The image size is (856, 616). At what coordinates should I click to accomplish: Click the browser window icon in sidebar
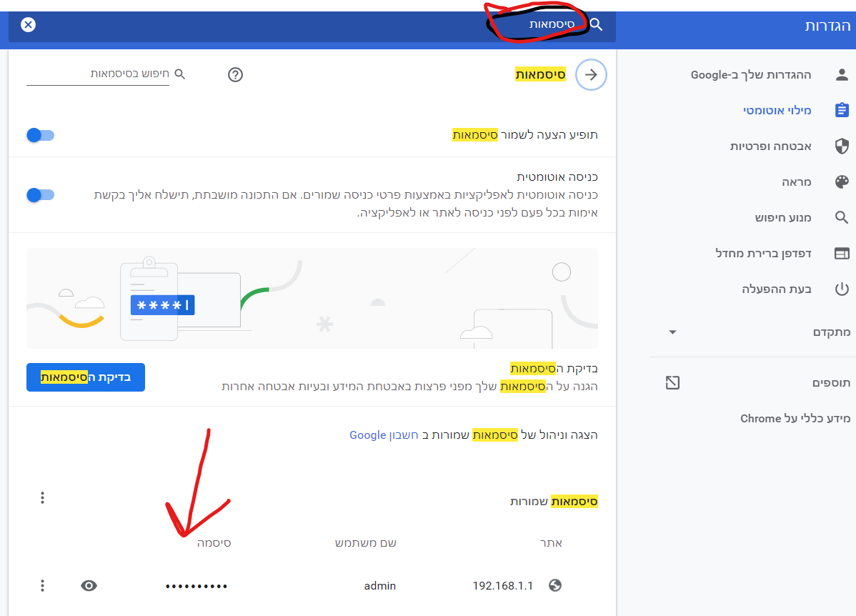[x=842, y=254]
